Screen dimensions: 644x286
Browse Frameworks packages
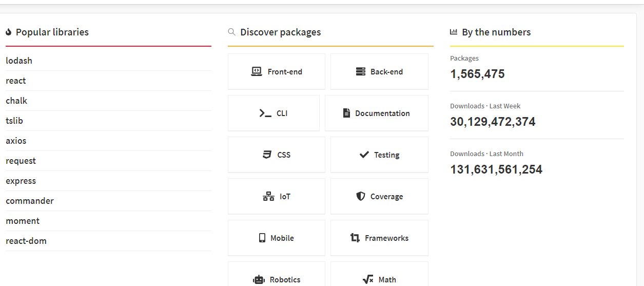click(379, 238)
